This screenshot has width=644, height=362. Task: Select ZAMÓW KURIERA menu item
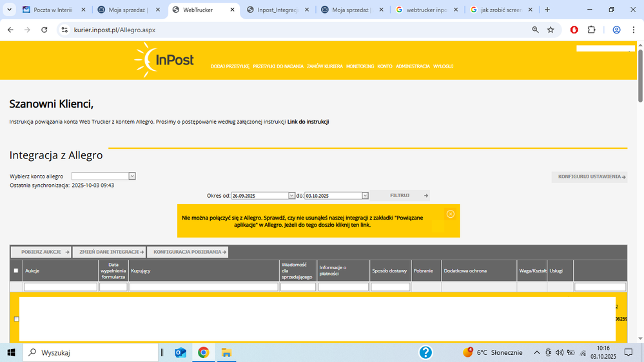click(324, 66)
